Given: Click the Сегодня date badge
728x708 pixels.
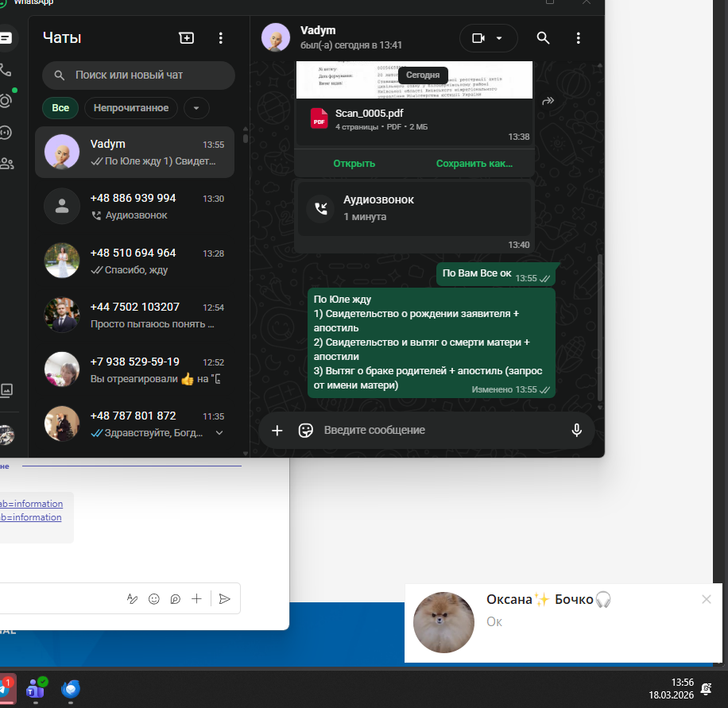Looking at the screenshot, I should coord(423,75).
